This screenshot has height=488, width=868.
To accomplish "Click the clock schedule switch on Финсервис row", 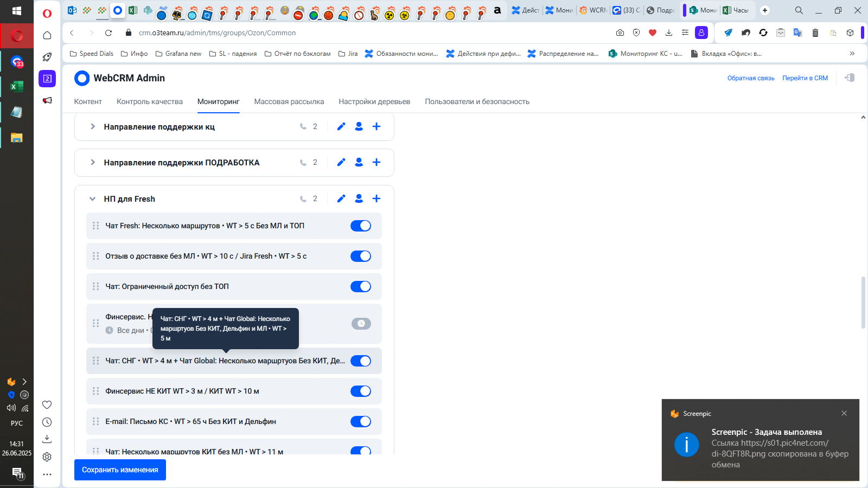I will [361, 324].
